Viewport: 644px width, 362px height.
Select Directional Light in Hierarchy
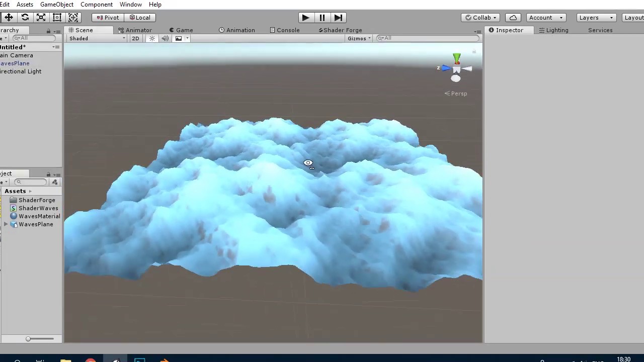[21, 71]
